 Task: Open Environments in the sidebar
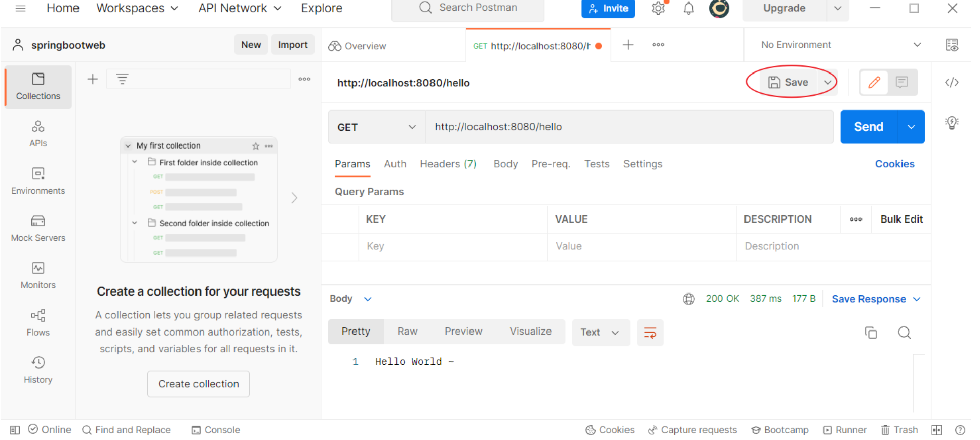click(38, 181)
